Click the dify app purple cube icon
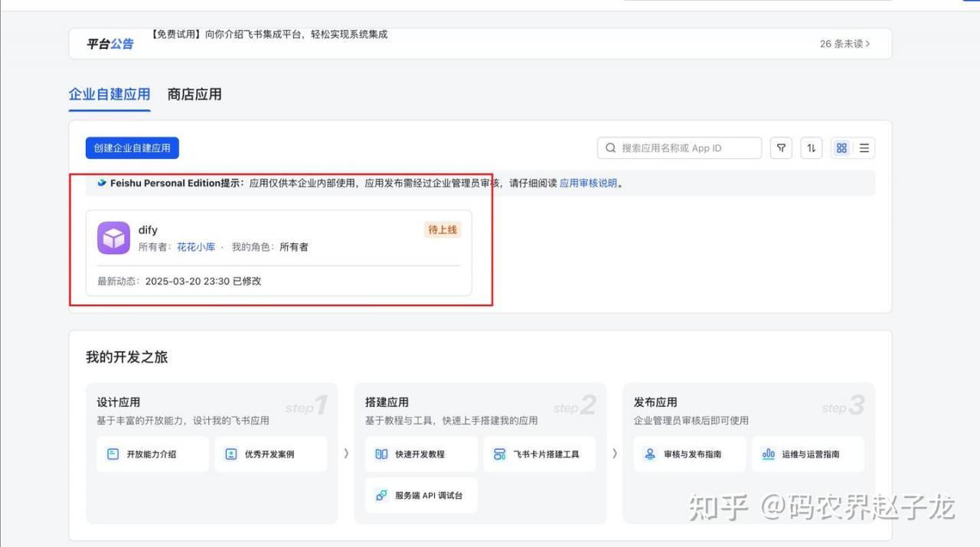This screenshot has height=547, width=980. tap(113, 238)
